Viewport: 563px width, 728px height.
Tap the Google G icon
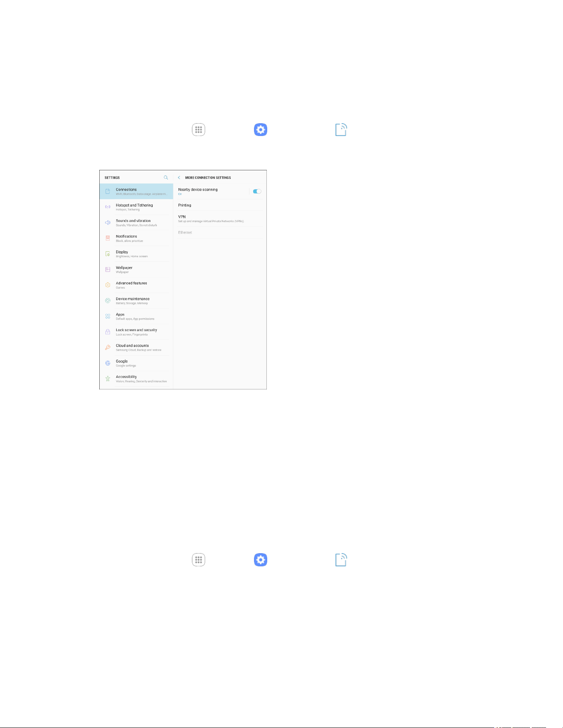pos(108,363)
